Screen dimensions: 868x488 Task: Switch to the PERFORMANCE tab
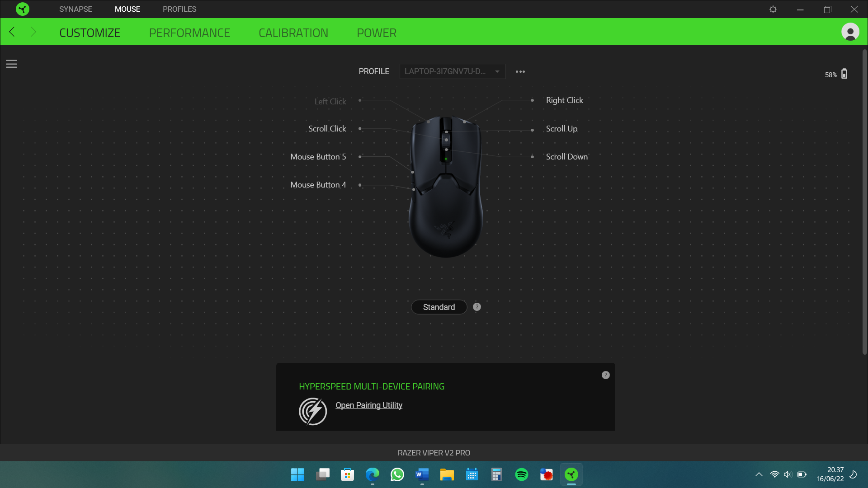click(x=189, y=33)
